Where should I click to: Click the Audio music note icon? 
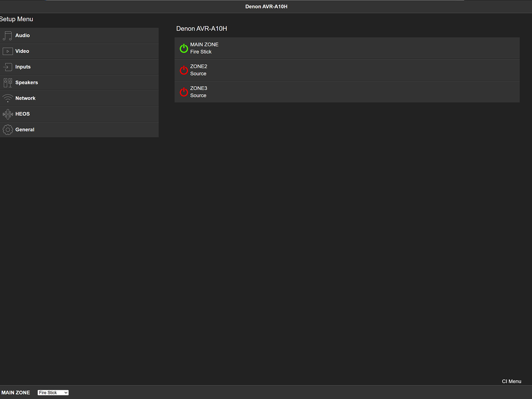click(x=8, y=36)
